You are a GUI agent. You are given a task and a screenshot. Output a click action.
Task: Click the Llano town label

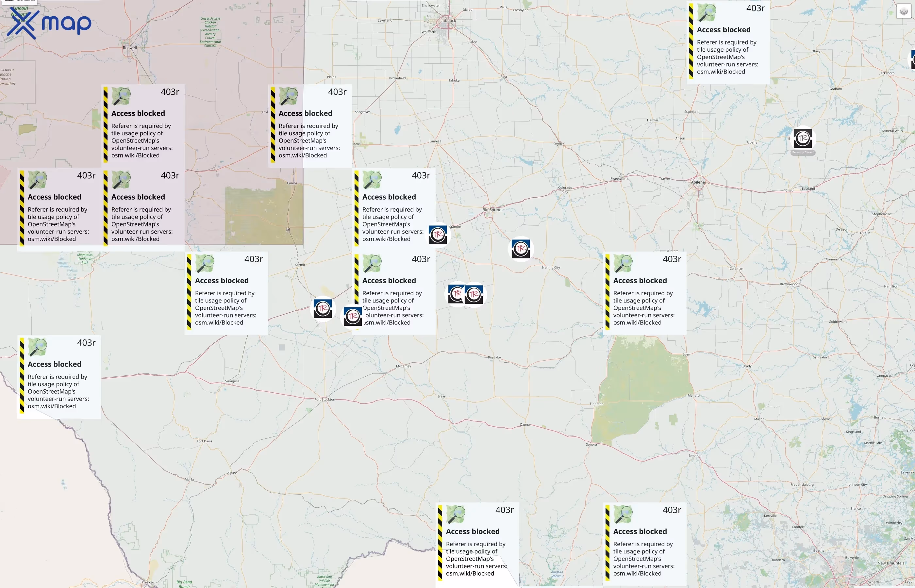825,418
